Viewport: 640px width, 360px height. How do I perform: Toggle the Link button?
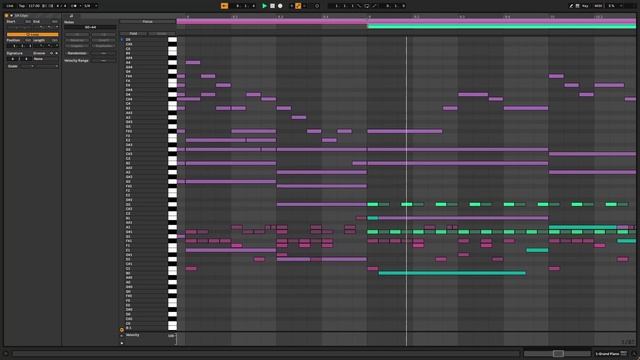pos(10,6)
